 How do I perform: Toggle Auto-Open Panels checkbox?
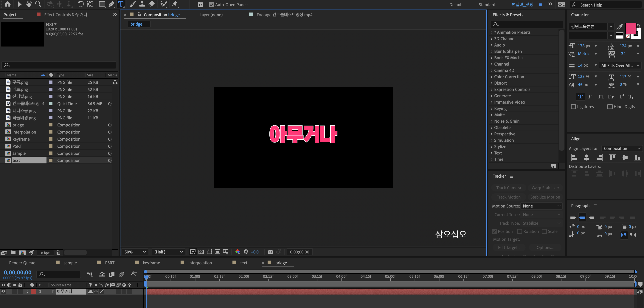click(211, 4)
